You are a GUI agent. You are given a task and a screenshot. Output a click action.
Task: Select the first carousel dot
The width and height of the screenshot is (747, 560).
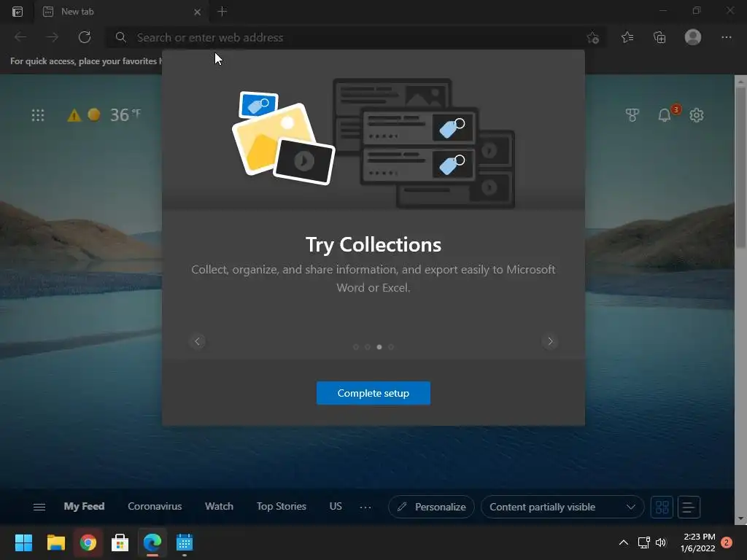pos(356,347)
